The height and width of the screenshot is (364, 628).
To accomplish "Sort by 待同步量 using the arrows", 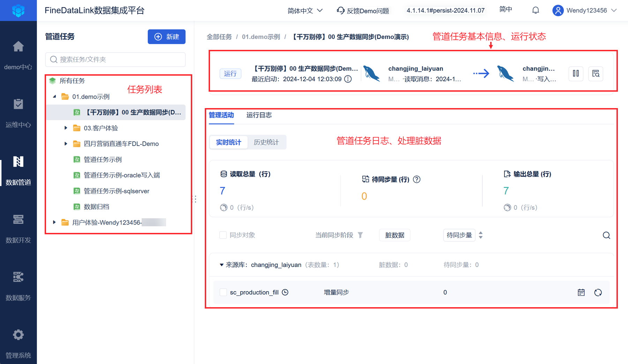I will pos(481,235).
